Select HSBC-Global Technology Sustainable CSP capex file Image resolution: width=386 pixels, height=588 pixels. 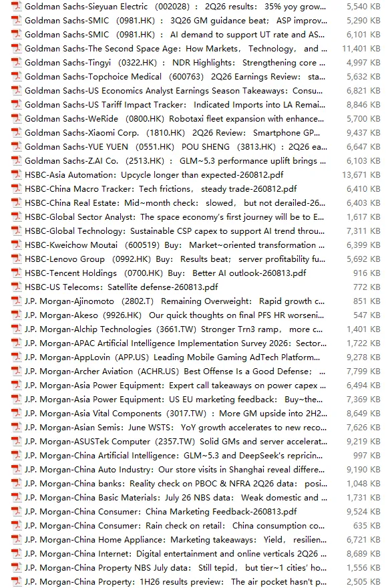[x=175, y=231]
